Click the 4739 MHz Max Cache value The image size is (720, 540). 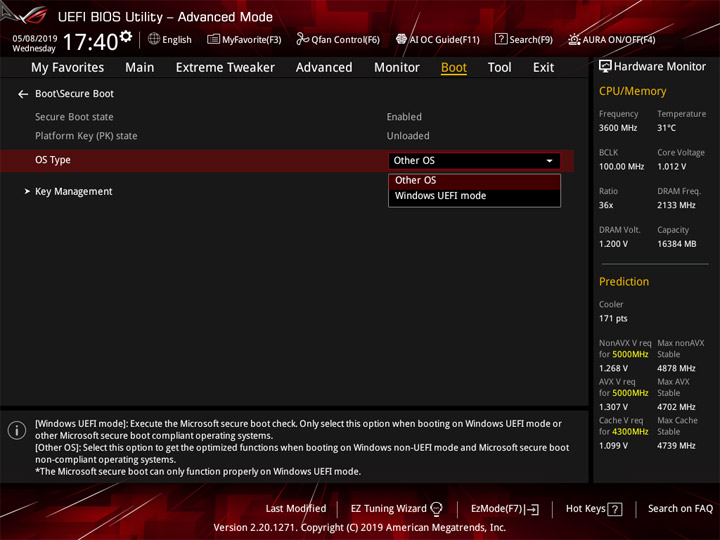coord(676,445)
